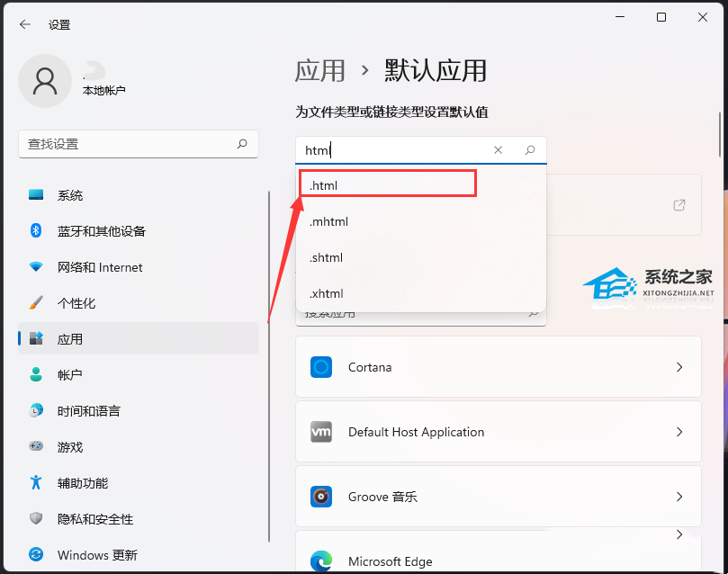Minimize the 设置 window
The height and width of the screenshot is (574, 728).
pos(620,17)
